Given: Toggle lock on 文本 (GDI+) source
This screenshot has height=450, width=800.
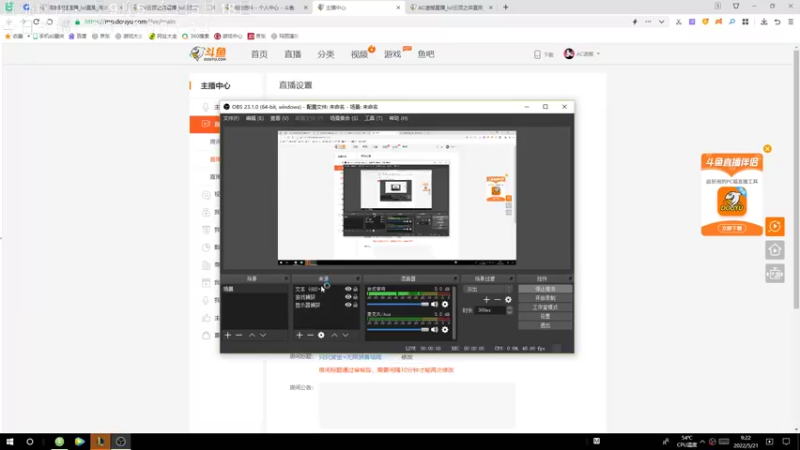Looking at the screenshot, I should tap(356, 289).
